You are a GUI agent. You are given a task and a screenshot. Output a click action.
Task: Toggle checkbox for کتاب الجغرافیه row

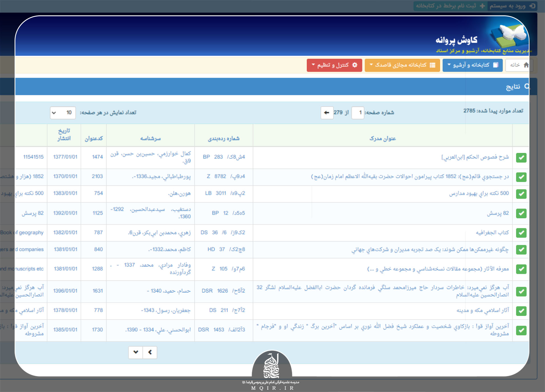pyautogui.click(x=521, y=233)
